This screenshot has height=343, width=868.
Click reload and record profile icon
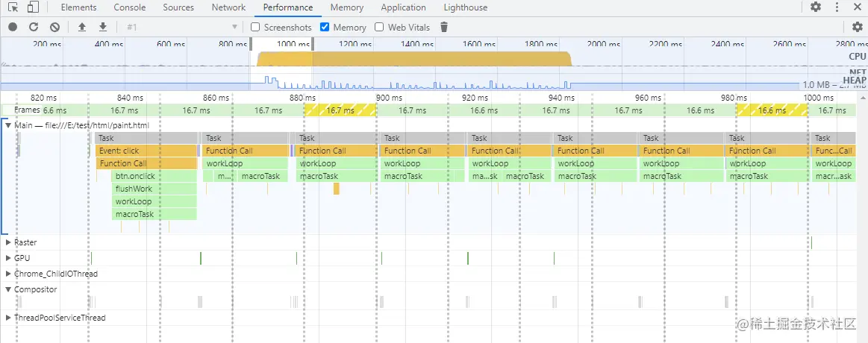tap(34, 27)
